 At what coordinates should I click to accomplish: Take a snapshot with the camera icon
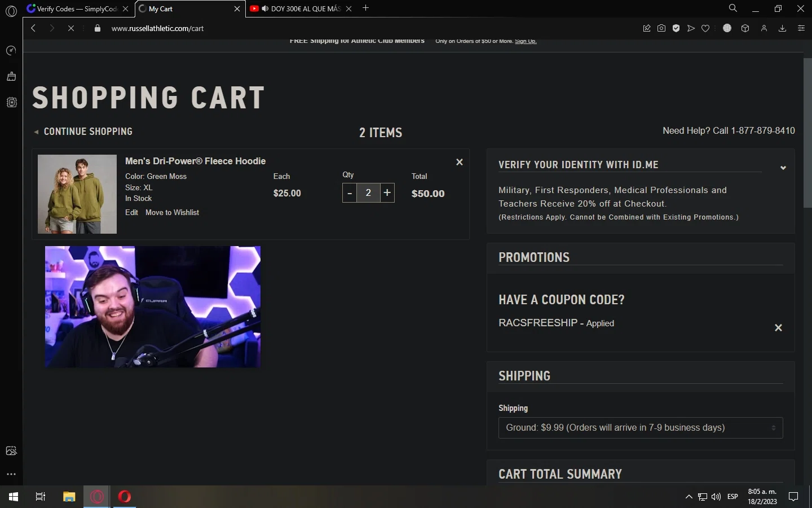[661, 28]
